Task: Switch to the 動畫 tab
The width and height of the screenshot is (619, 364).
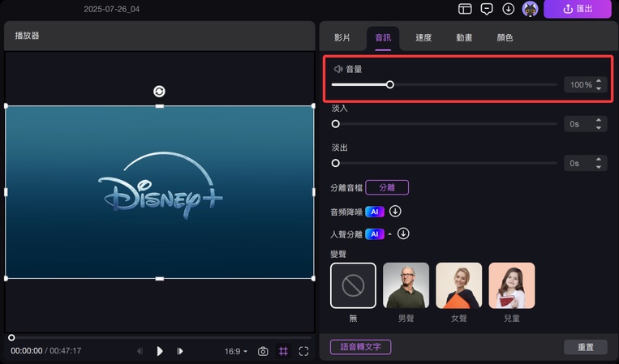Action: click(x=464, y=37)
